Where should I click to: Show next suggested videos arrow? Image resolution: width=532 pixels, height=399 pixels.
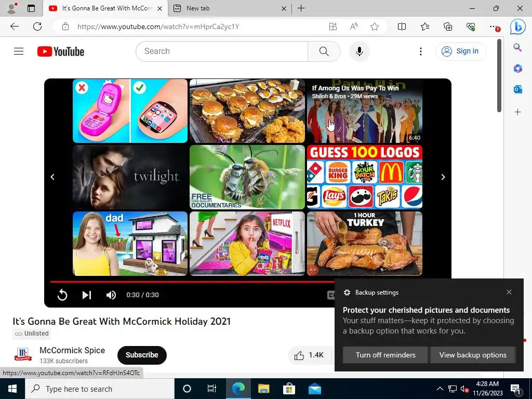[443, 177]
